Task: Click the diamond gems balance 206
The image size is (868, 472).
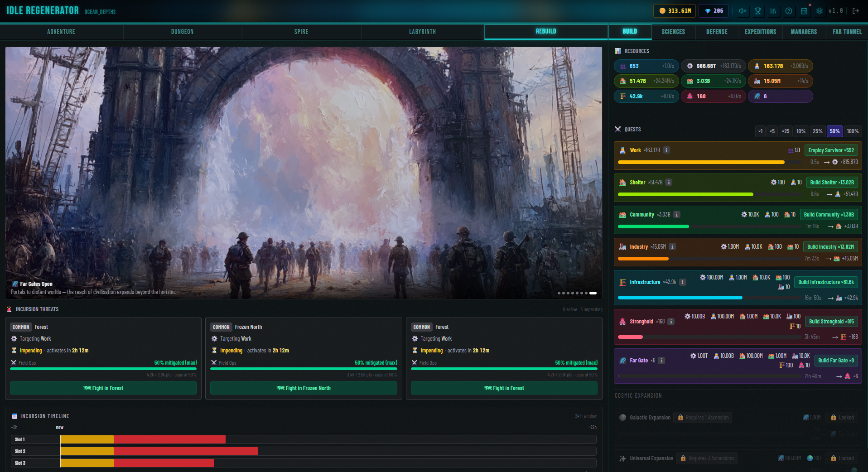Action: (714, 11)
